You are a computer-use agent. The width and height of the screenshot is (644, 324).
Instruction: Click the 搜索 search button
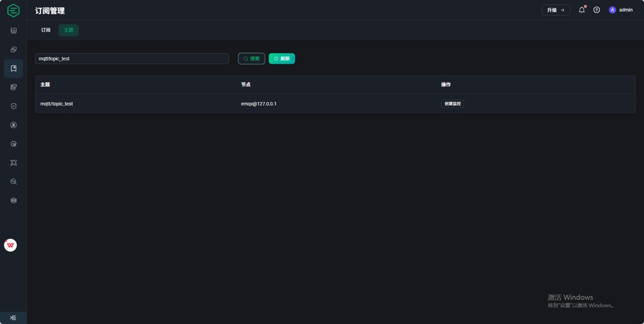[251, 59]
